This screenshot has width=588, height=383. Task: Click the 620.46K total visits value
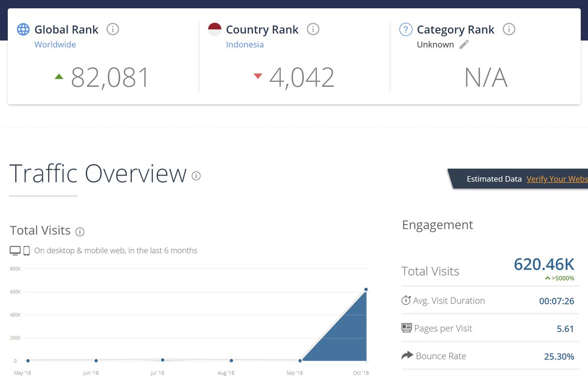(544, 264)
